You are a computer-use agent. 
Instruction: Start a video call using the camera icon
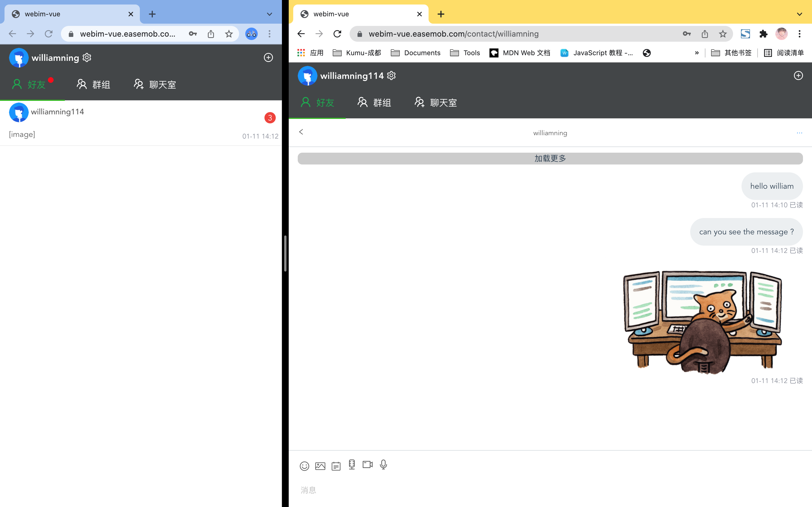pyautogui.click(x=367, y=465)
